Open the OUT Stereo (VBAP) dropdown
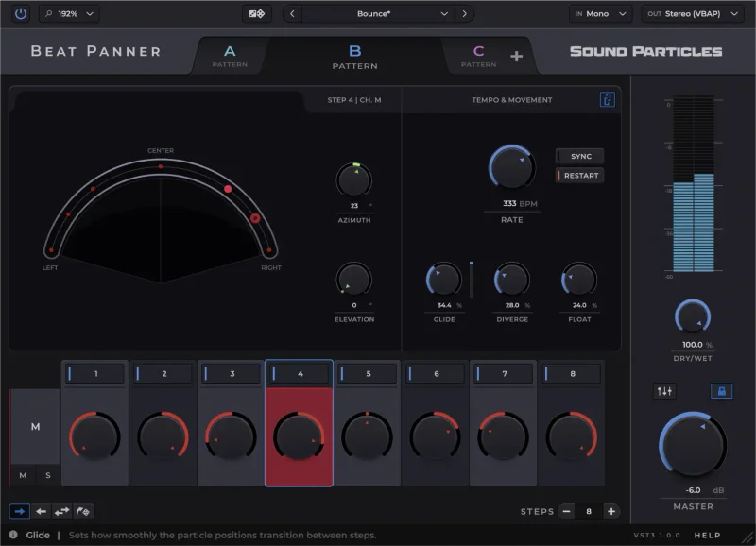The image size is (756, 546). pyautogui.click(x=693, y=14)
